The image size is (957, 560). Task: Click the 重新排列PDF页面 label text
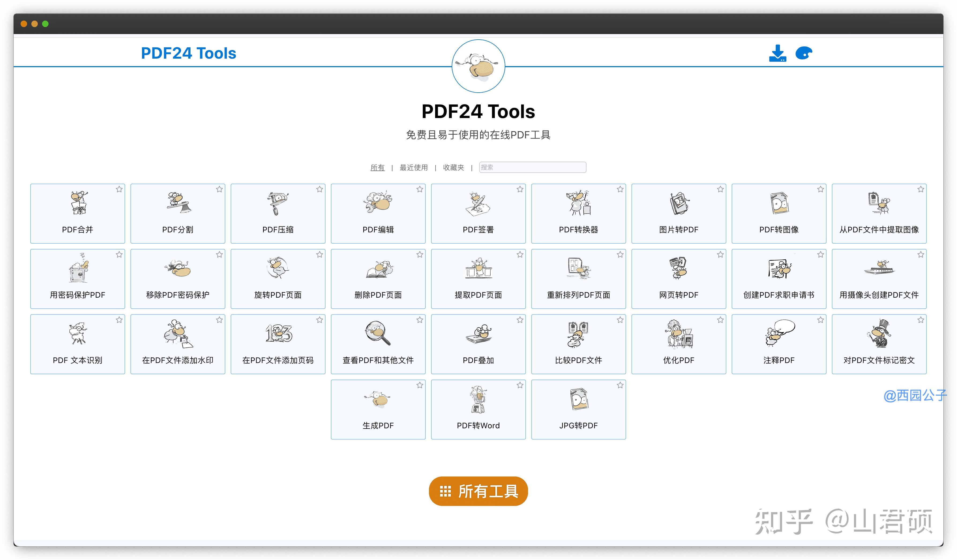[578, 295]
